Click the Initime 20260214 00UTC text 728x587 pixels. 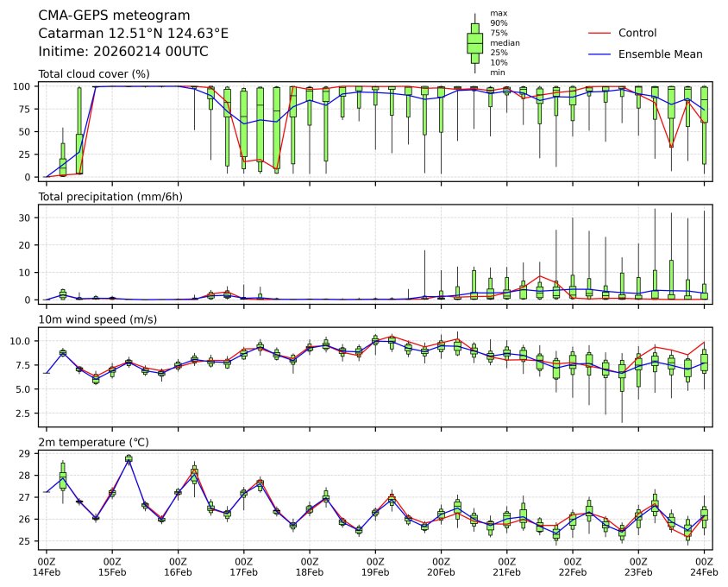pyautogui.click(x=123, y=52)
